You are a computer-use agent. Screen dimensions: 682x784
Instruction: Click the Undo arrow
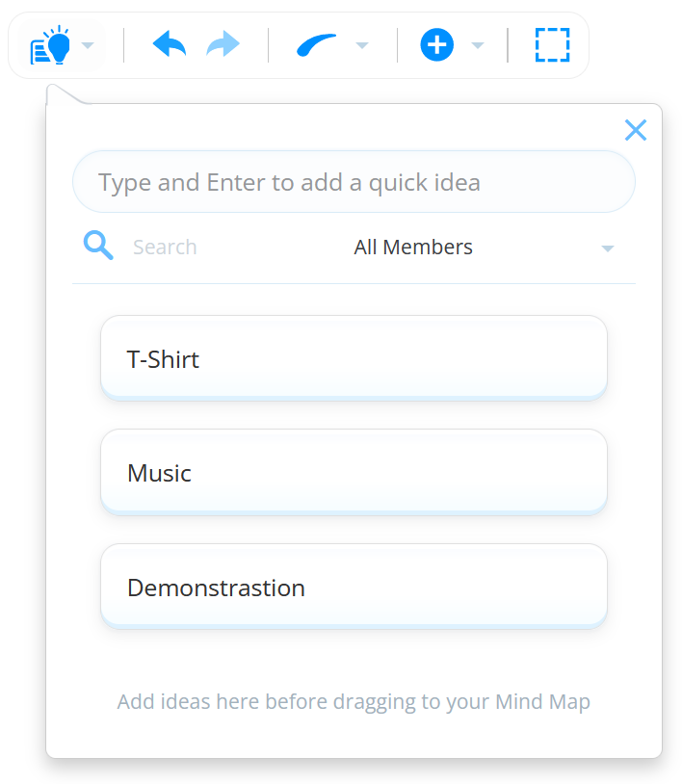point(169,44)
